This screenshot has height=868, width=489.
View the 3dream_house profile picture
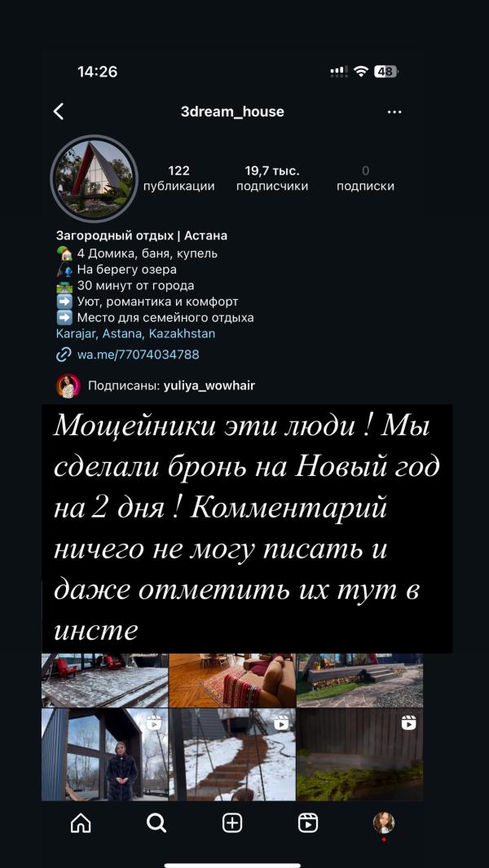[94, 178]
